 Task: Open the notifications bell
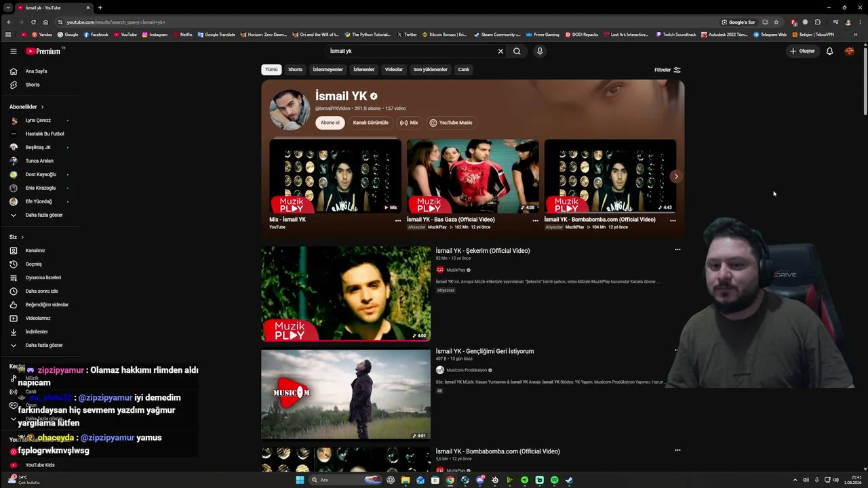[829, 51]
